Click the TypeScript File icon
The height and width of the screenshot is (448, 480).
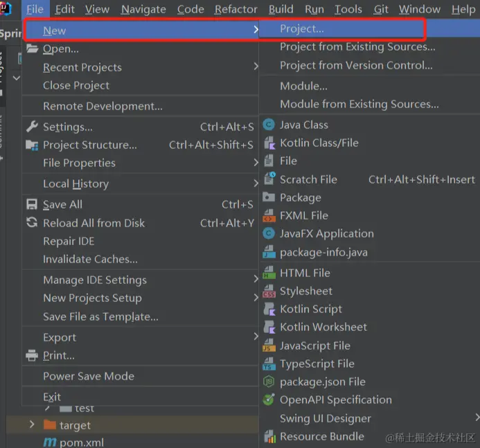pos(269,364)
